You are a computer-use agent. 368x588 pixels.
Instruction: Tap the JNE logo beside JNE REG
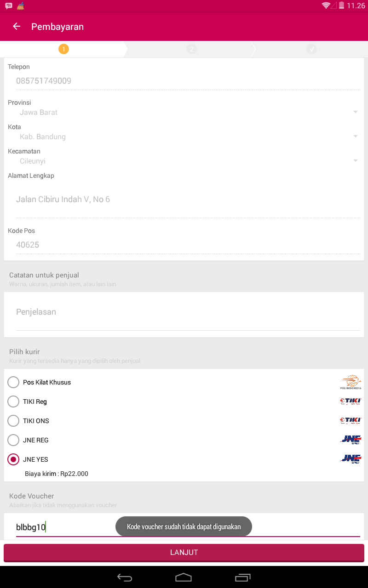pyautogui.click(x=351, y=440)
